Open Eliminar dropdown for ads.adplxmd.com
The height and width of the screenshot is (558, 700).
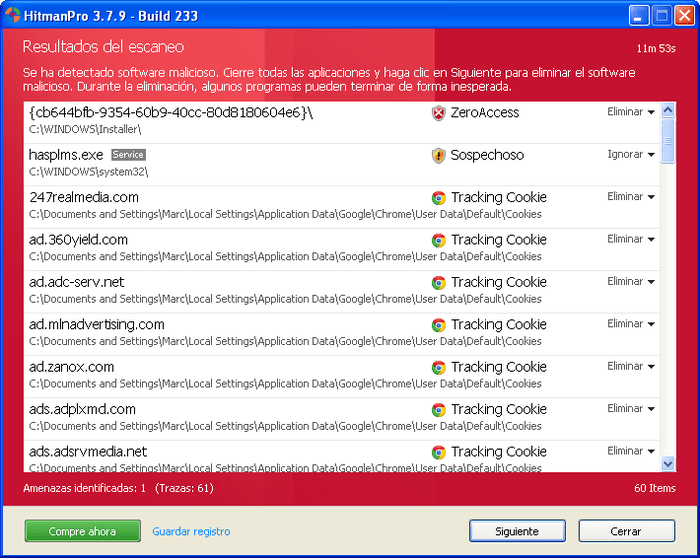point(631,408)
